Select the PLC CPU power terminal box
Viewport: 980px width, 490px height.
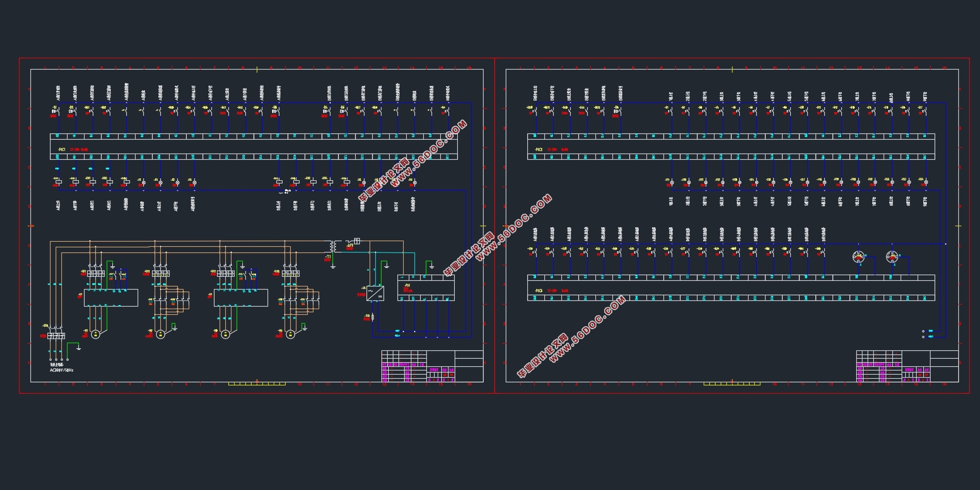[x=426, y=288]
